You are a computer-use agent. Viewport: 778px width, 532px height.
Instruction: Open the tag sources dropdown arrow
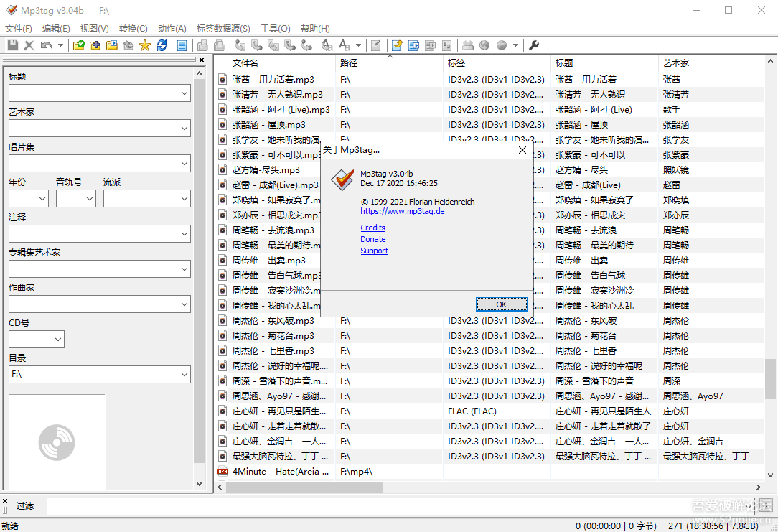515,45
